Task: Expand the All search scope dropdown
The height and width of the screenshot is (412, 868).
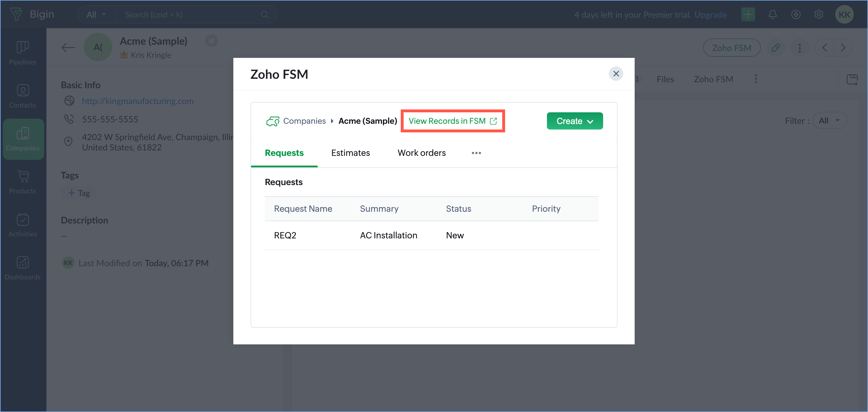Action: tap(96, 15)
